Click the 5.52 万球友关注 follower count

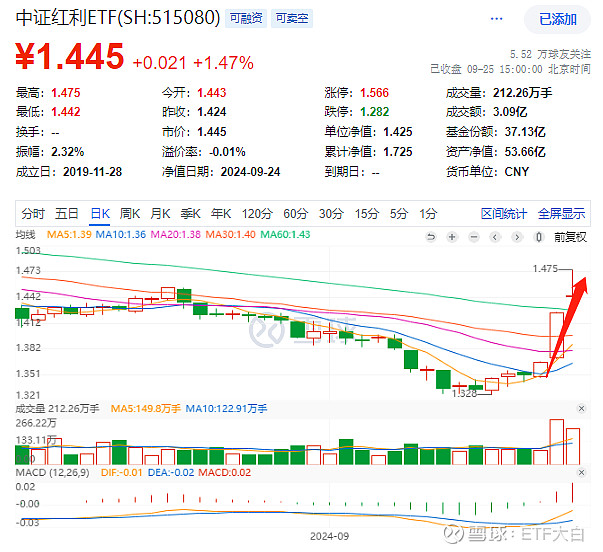click(550, 54)
